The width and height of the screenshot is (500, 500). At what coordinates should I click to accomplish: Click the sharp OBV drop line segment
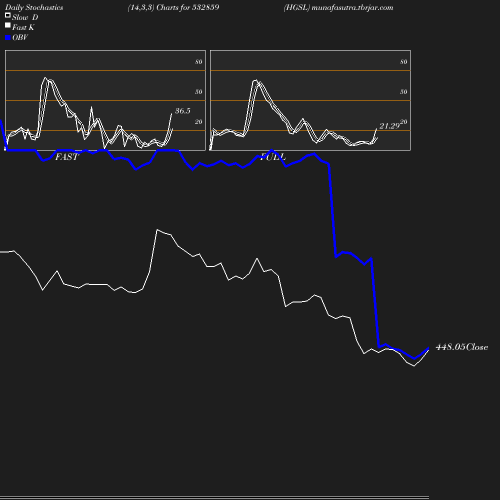[x=332, y=210]
